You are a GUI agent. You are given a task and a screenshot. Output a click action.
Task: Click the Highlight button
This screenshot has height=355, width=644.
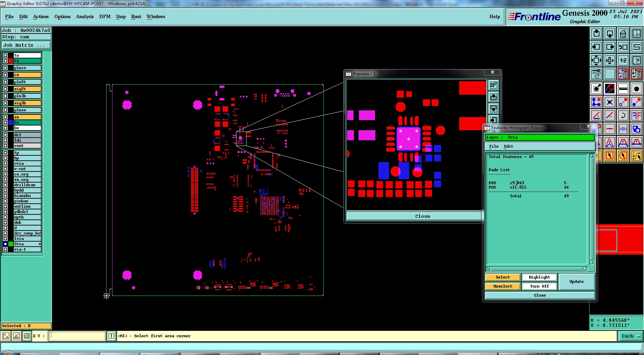click(539, 277)
